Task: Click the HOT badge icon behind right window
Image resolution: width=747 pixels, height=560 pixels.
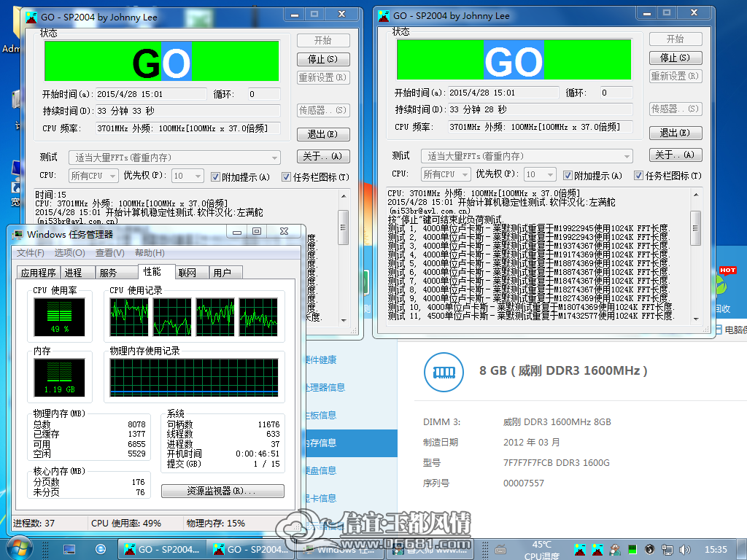Action: coord(728,271)
